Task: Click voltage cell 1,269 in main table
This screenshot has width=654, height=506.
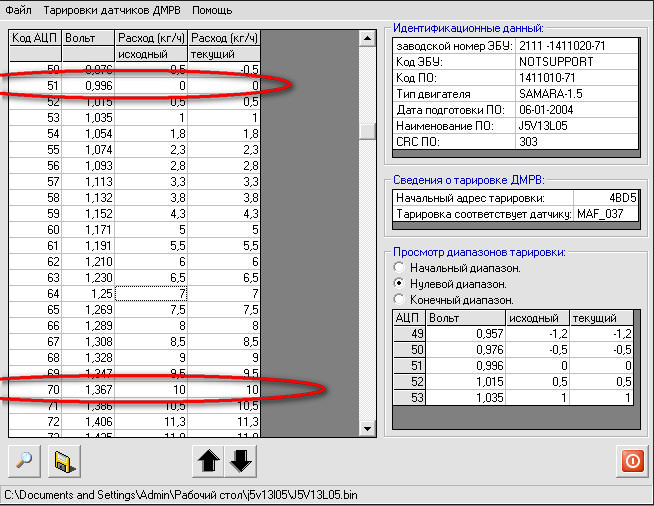Action: 88,310
